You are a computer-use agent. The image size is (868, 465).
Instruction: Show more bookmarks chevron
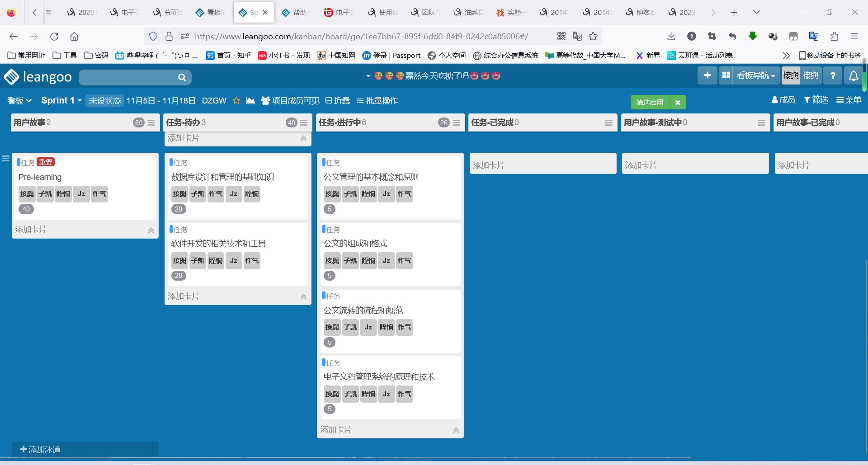786,55
